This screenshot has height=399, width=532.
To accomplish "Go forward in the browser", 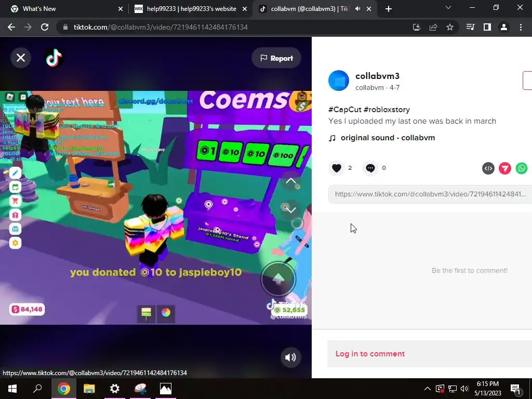I will tap(28, 27).
